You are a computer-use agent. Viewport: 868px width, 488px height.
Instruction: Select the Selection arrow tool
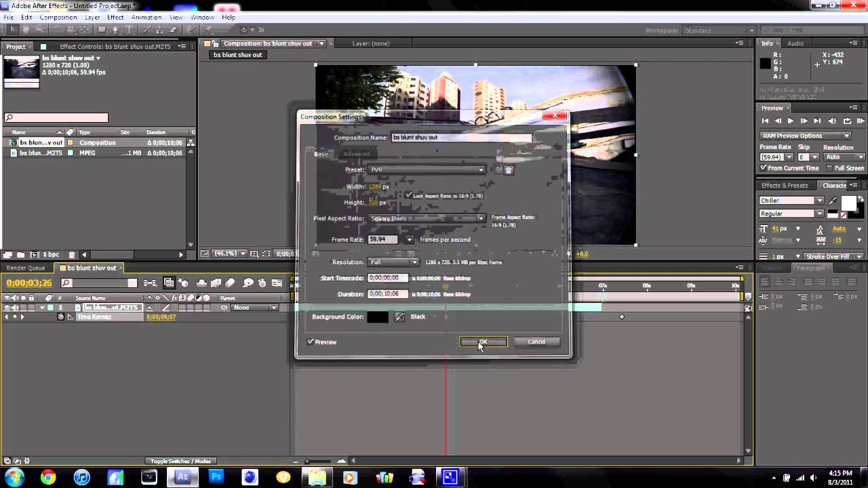click(12, 30)
